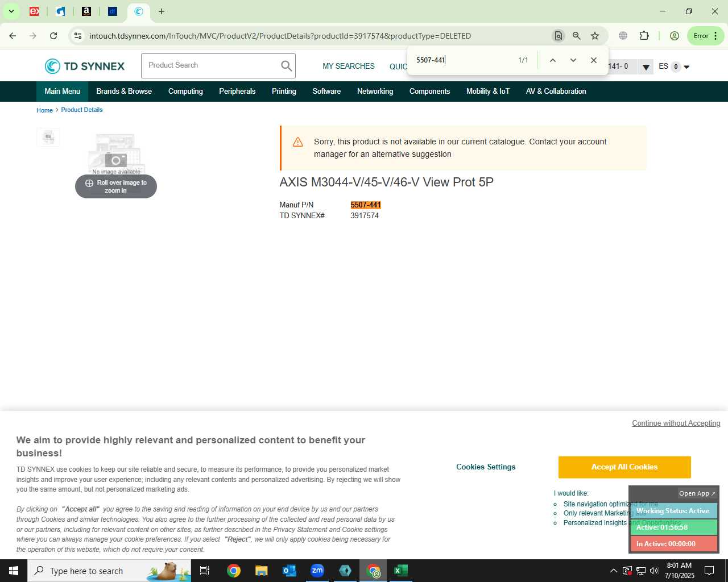
Task: Click the Windows taskbar search box
Action: 109,571
